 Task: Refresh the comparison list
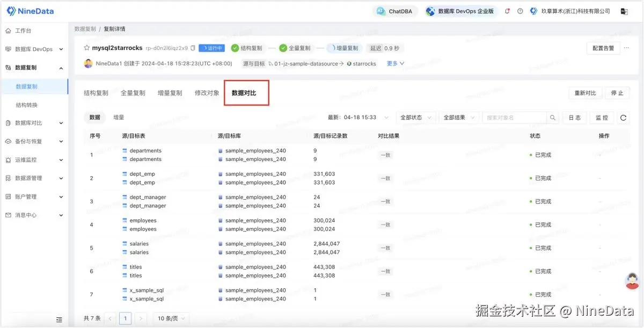coord(624,118)
